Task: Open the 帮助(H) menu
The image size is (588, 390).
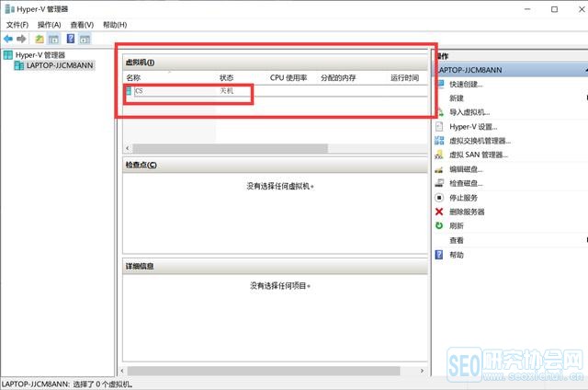Action: pyautogui.click(x=115, y=25)
